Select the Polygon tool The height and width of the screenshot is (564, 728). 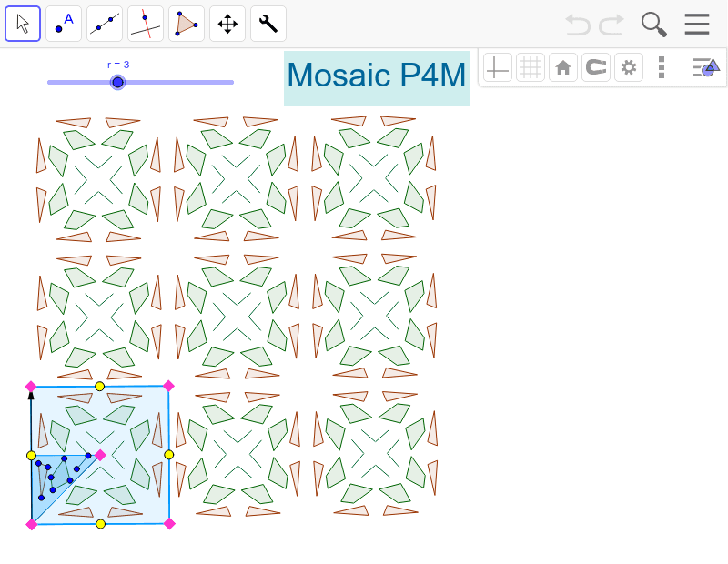[x=187, y=24]
